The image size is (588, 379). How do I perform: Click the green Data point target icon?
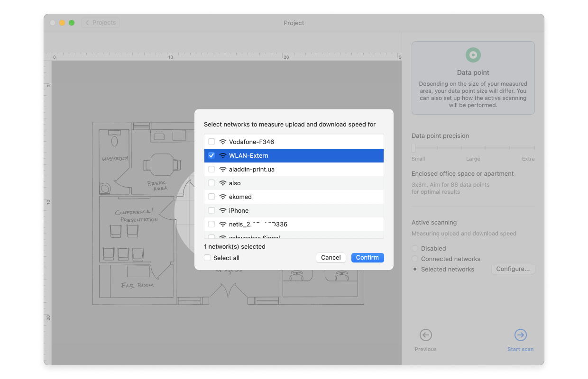point(473,54)
